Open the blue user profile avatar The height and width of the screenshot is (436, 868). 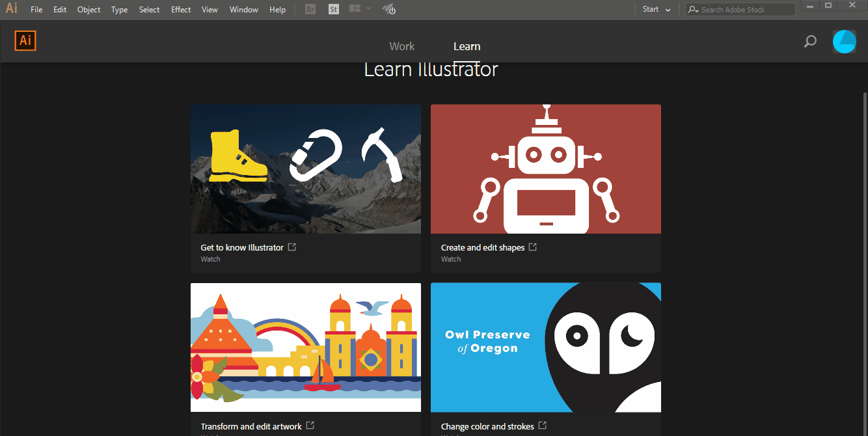(x=845, y=42)
